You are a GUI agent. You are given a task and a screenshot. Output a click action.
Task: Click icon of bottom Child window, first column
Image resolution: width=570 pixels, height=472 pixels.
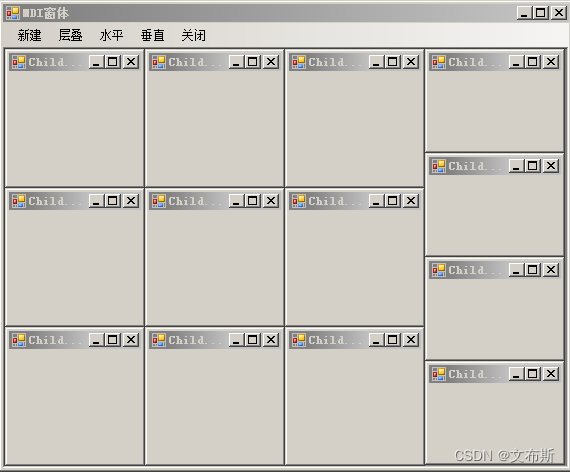(19, 340)
